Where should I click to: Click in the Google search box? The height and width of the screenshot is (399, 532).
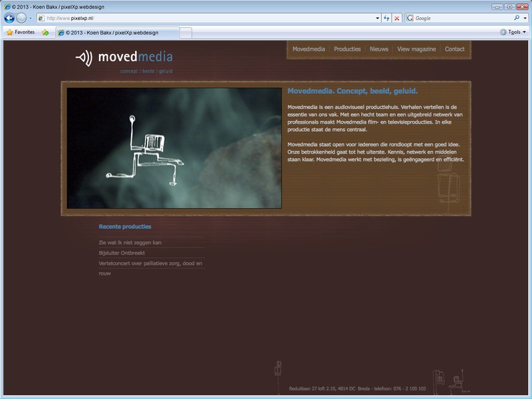[459, 18]
